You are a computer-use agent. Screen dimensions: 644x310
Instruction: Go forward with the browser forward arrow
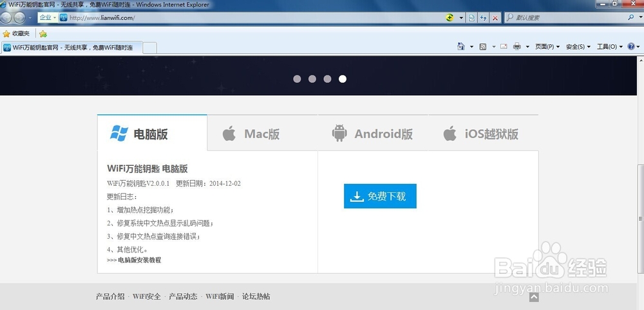pyautogui.click(x=19, y=17)
